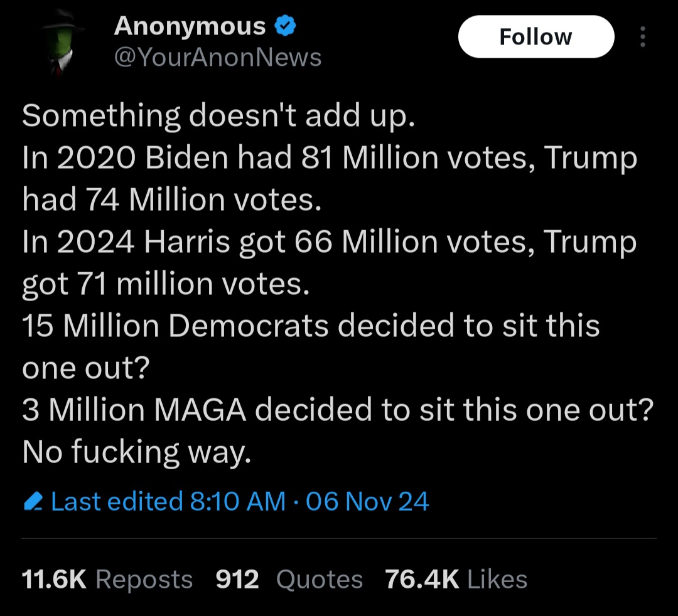Click the 06 Nov 24 date

(367, 501)
